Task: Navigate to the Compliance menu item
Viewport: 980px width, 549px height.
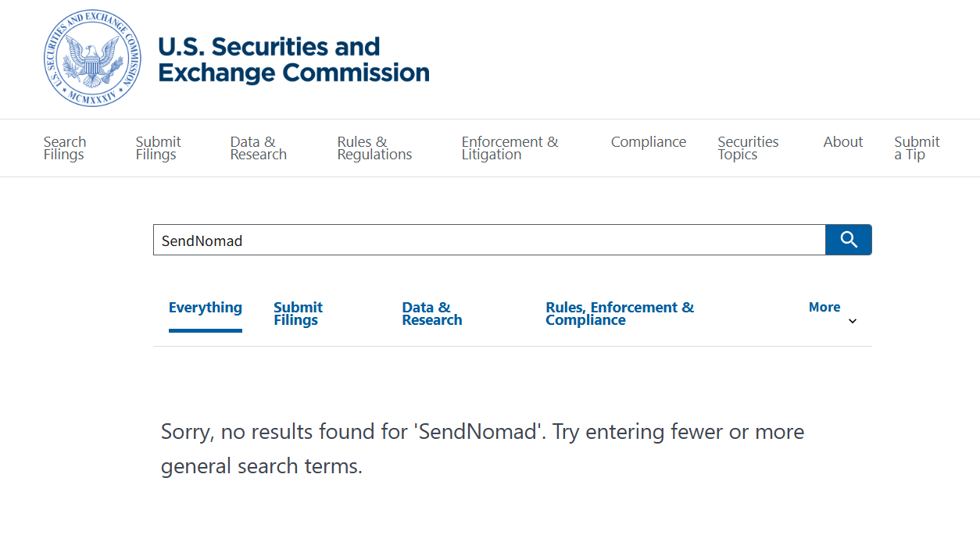Action: pos(649,142)
